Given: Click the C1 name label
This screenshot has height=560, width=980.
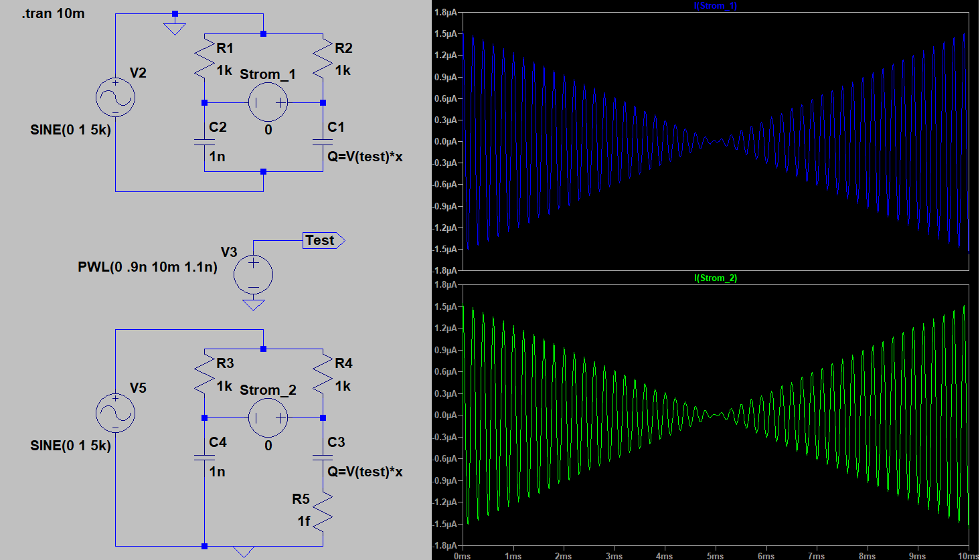Looking at the screenshot, I should [x=336, y=127].
